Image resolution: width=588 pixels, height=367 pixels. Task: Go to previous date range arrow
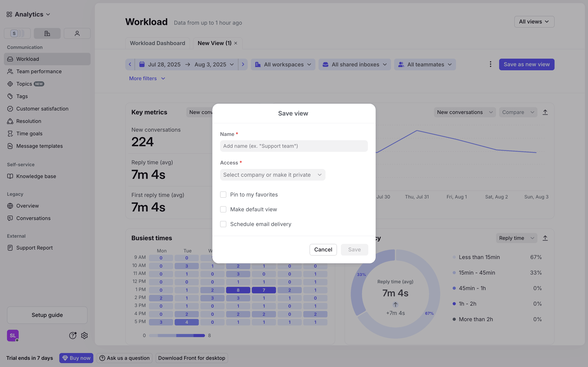click(x=130, y=64)
